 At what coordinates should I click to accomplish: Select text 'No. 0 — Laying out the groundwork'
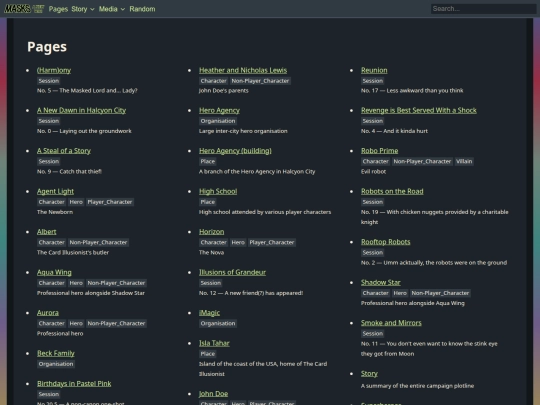click(x=84, y=131)
